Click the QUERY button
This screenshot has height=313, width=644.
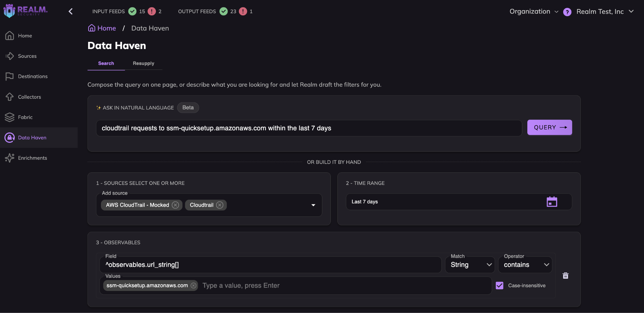coord(550,127)
